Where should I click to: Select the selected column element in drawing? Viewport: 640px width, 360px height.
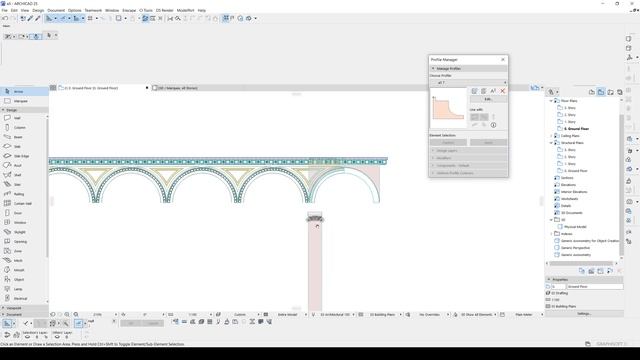315,261
